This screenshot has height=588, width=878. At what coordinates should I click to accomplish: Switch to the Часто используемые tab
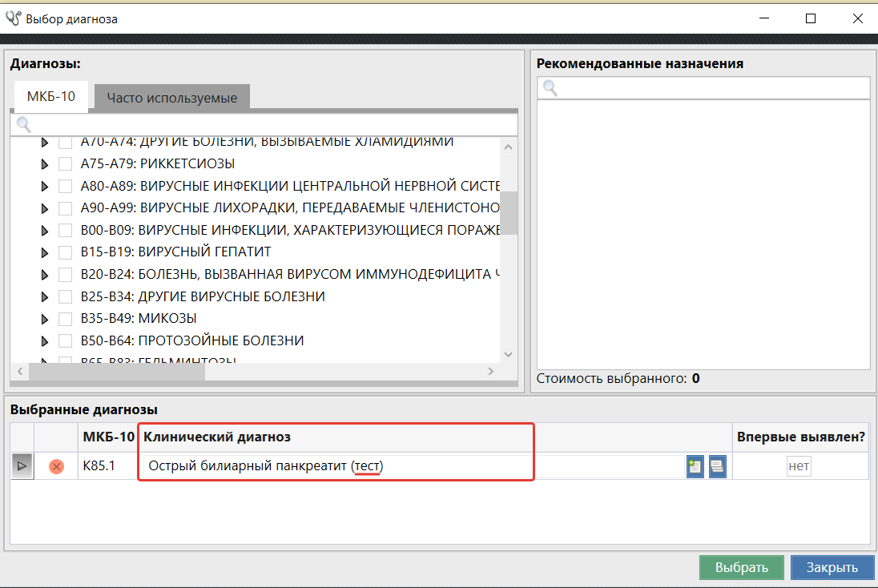point(171,98)
